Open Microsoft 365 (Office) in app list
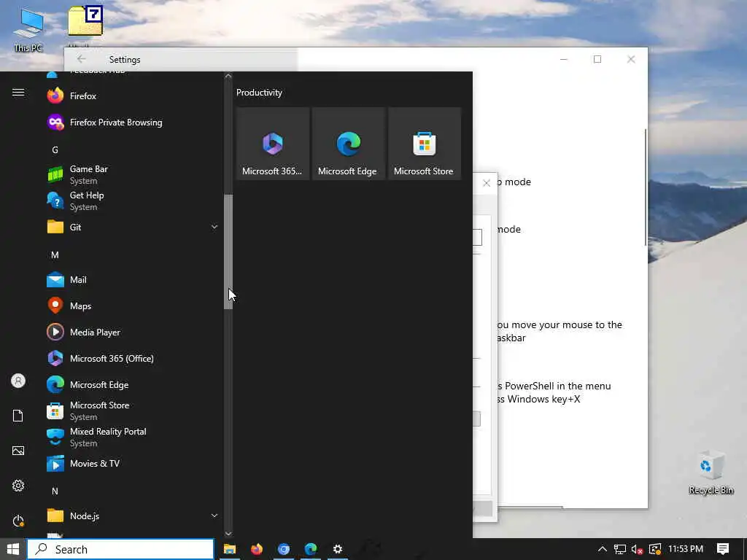Screen dimensions: 747x560 tap(133, 359)
